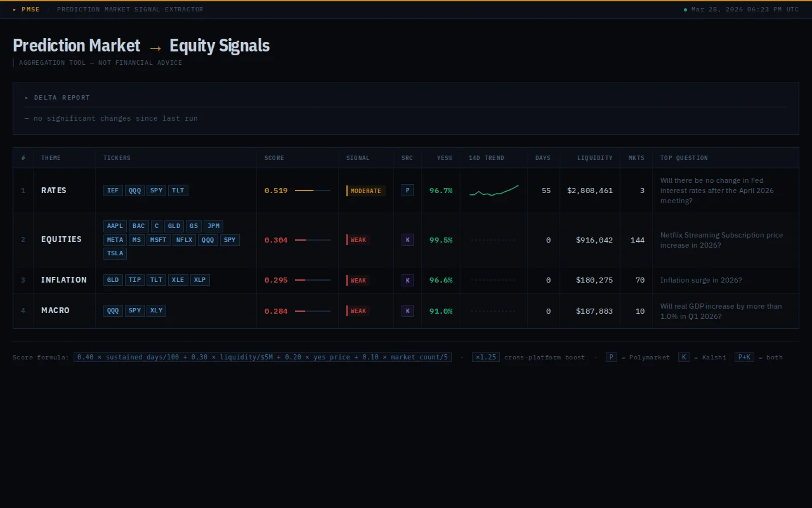Select the SPY ticker in MACRO row

pos(134,311)
